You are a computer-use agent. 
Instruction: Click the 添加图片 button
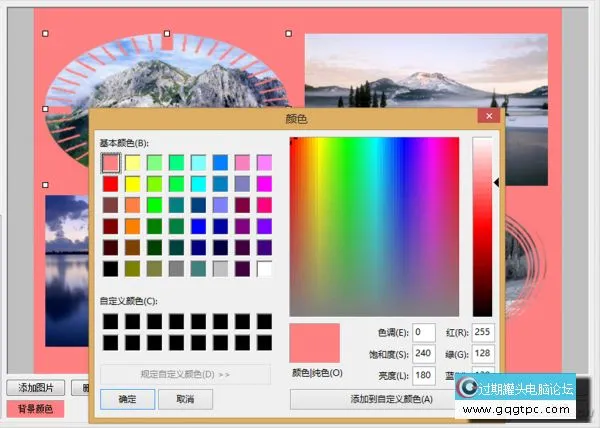[x=36, y=388]
